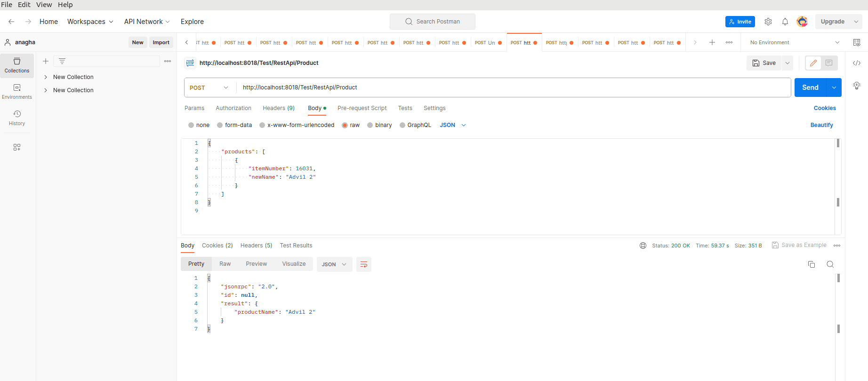Open the request body JSON format dropdown

pos(453,125)
